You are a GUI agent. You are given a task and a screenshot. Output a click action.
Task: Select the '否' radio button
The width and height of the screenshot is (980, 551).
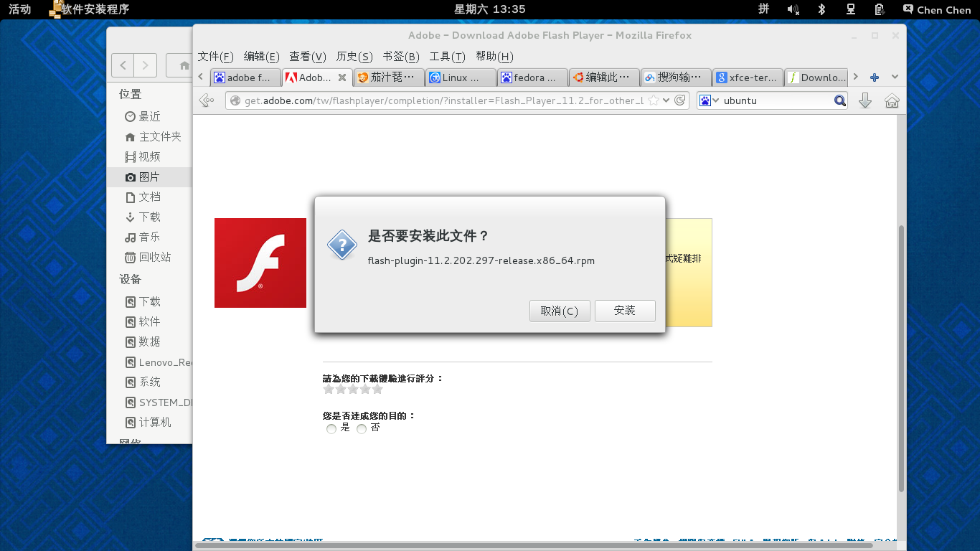pyautogui.click(x=362, y=429)
